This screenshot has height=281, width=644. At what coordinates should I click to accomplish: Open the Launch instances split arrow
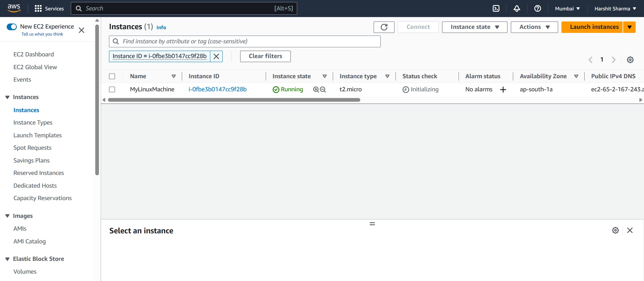(x=630, y=27)
